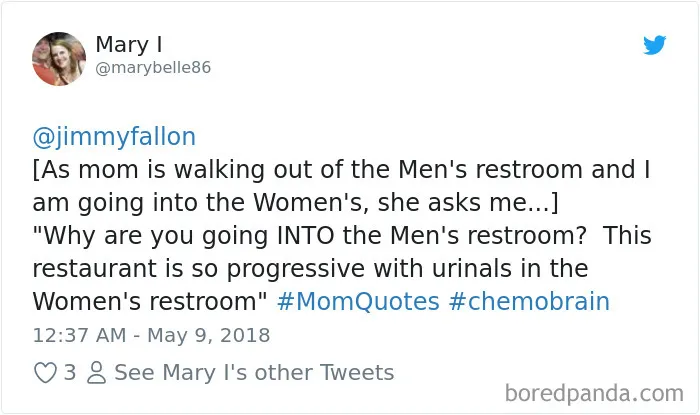The image size is (700, 415).
Task: Open the @marybelle86 handle
Action: click(153, 68)
